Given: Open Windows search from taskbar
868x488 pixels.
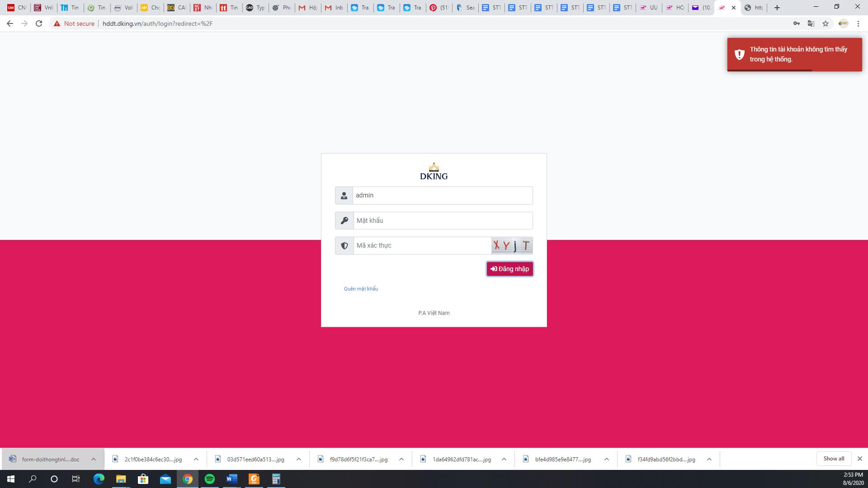Looking at the screenshot, I should (33, 479).
